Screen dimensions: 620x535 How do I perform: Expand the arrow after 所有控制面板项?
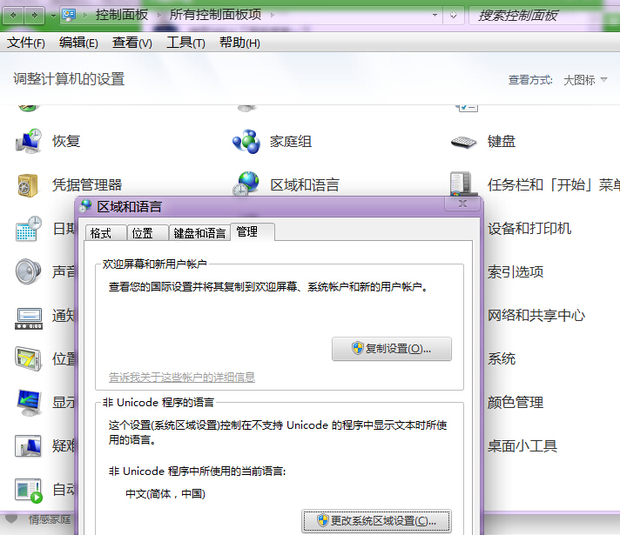(x=272, y=15)
